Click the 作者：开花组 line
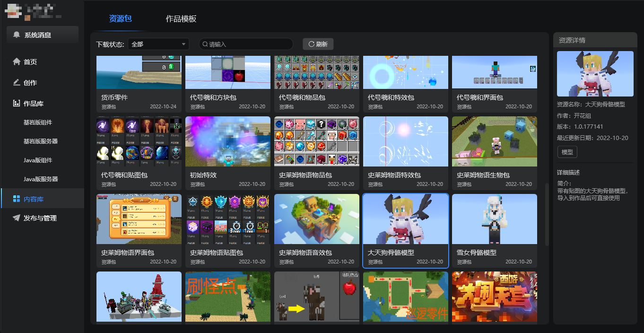 point(574,115)
